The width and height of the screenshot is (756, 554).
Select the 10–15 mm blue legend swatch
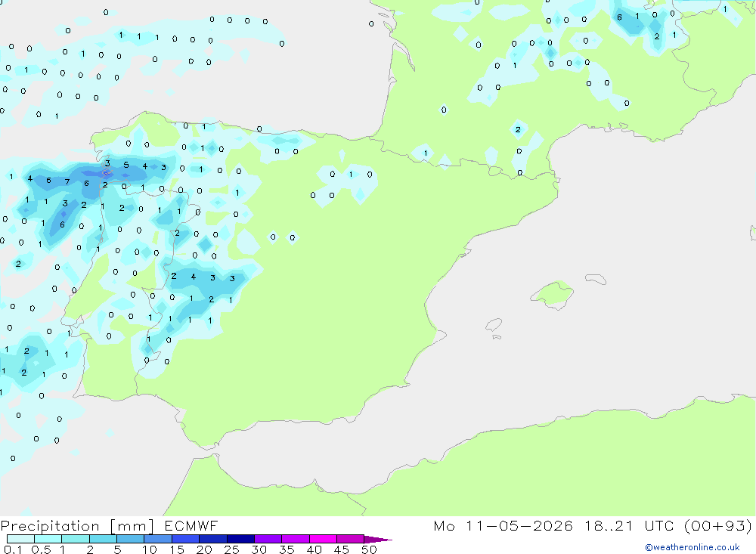click(158, 539)
